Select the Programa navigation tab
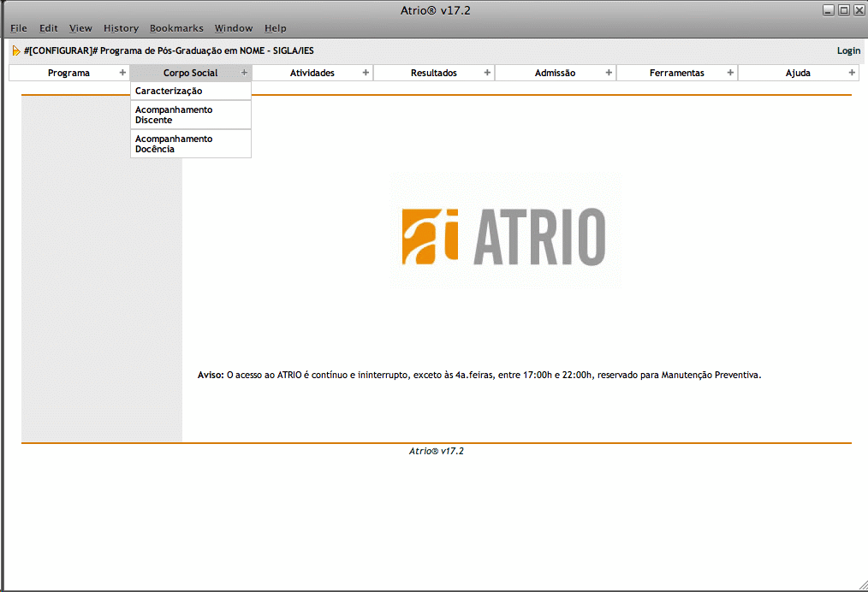 68,73
